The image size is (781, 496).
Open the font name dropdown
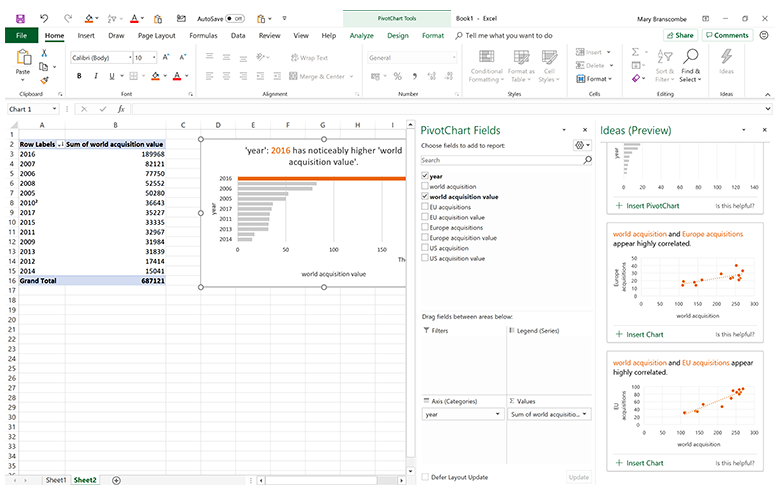click(x=130, y=58)
